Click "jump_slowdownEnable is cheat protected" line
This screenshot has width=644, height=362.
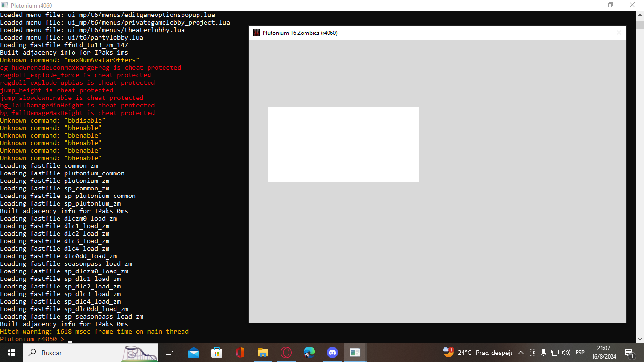click(x=72, y=98)
